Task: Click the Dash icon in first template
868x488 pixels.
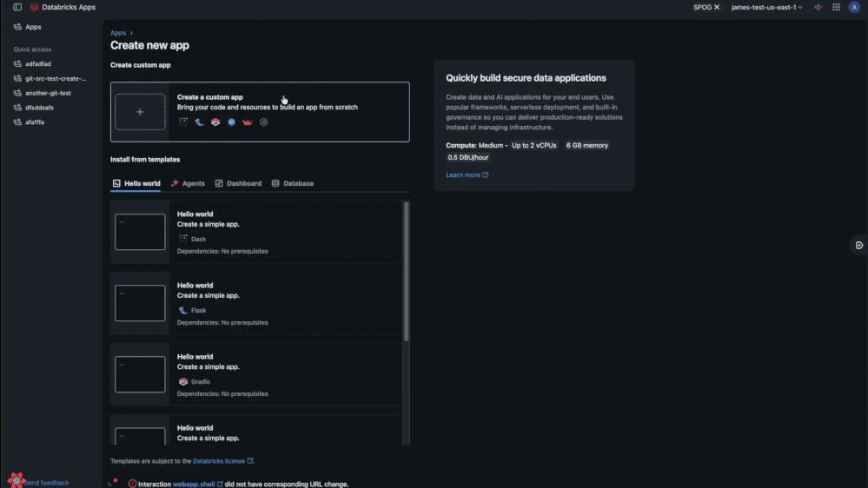Action: point(183,239)
